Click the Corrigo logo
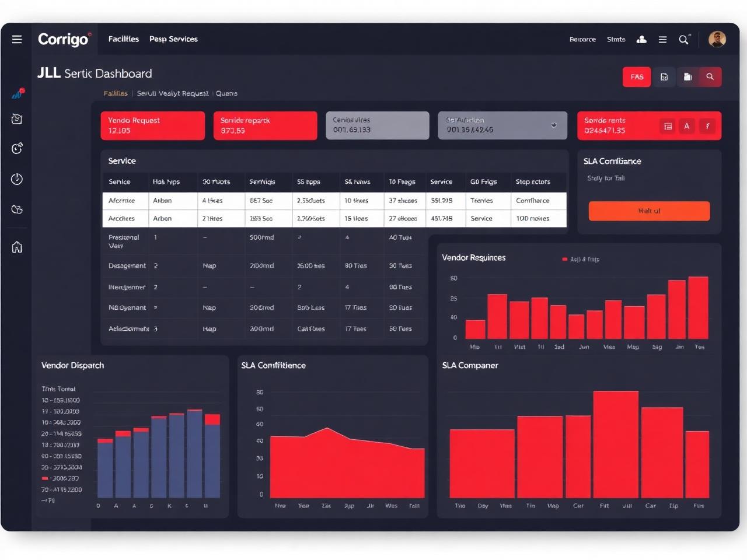This screenshot has height=560, width=747. pyautogui.click(x=64, y=39)
